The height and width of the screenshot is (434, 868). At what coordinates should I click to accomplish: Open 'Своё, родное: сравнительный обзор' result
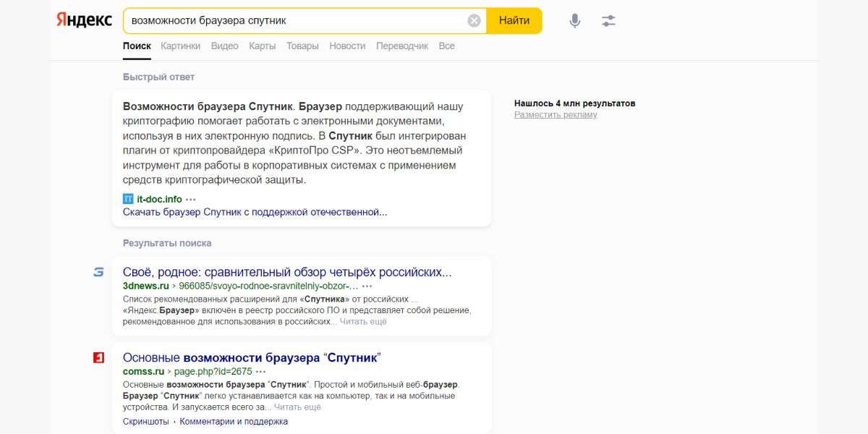(287, 273)
